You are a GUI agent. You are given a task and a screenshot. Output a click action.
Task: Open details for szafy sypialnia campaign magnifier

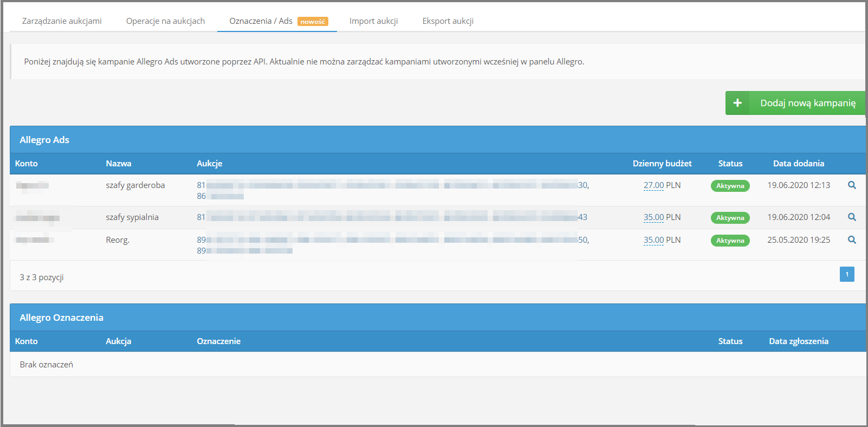(852, 217)
